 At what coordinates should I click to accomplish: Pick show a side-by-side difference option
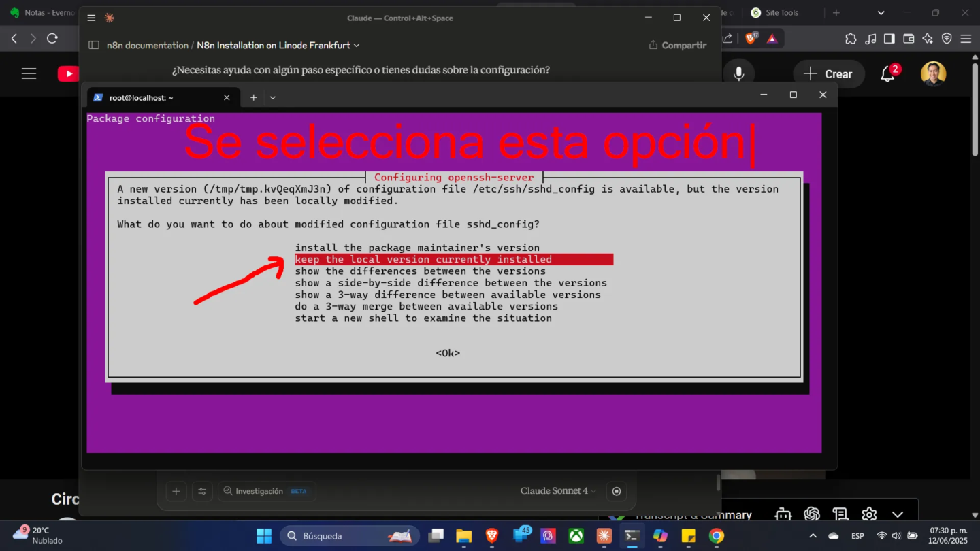pyautogui.click(x=451, y=283)
